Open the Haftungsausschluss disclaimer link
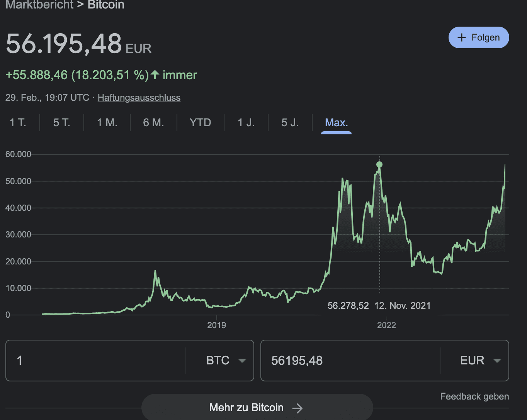527x420 pixels. pyautogui.click(x=139, y=98)
